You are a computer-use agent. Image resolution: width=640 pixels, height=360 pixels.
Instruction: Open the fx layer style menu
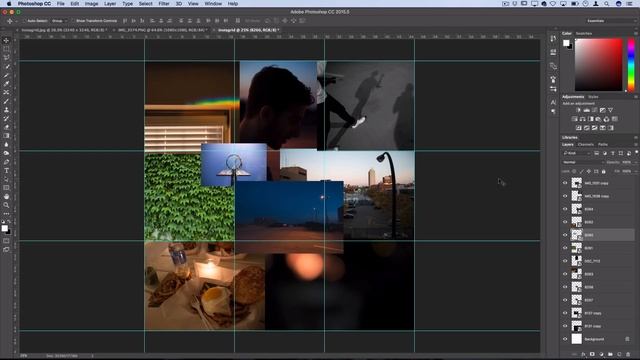[583, 354]
